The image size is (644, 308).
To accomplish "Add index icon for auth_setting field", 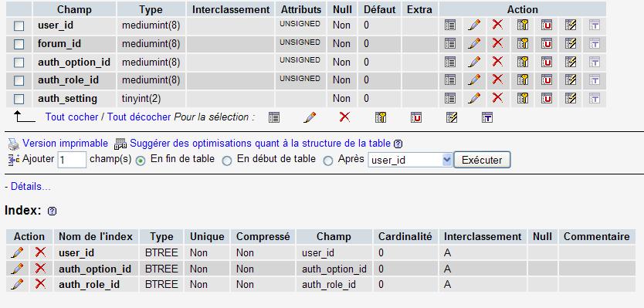I will (x=570, y=98).
